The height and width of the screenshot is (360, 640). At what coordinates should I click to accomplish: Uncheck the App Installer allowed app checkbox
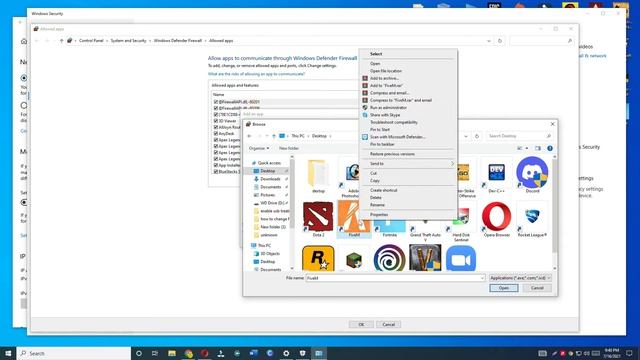click(x=216, y=165)
